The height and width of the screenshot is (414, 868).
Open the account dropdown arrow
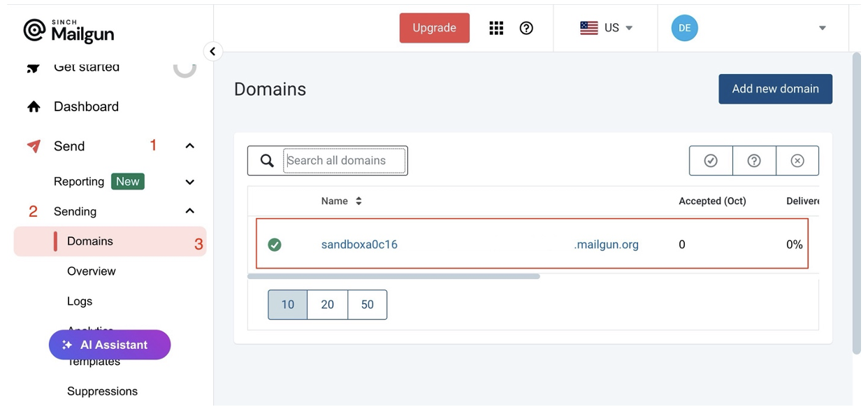[x=823, y=28]
